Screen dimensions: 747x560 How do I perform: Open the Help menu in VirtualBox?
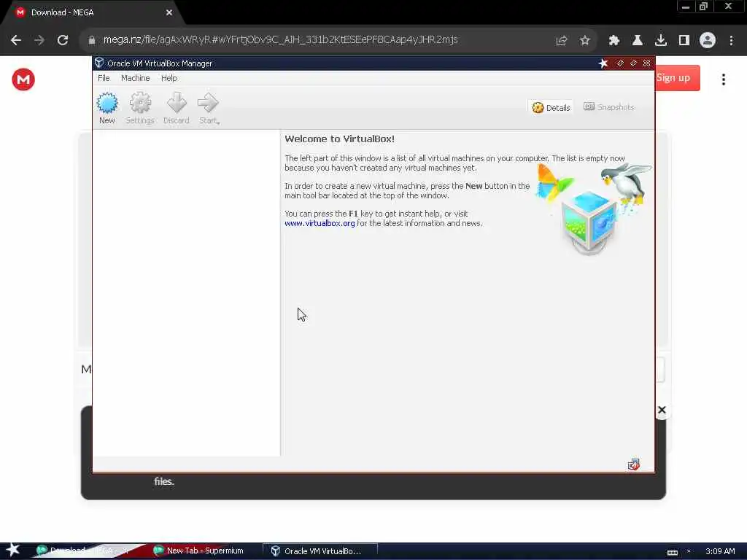click(x=169, y=78)
